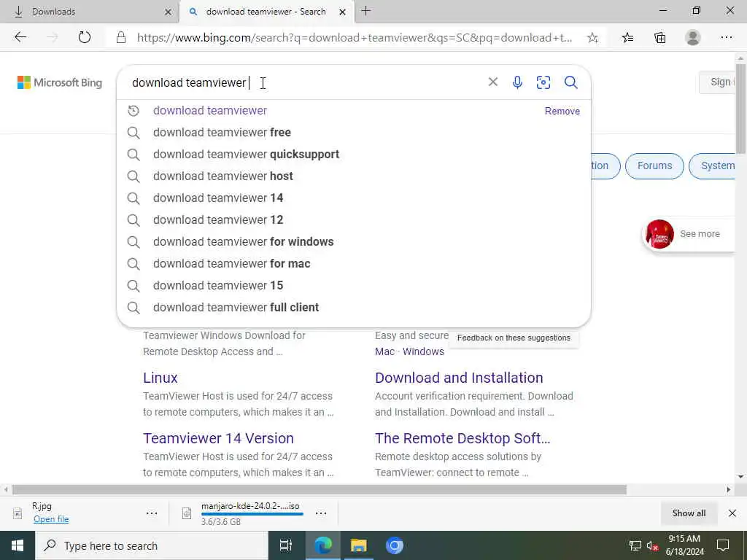The image size is (747, 560).
Task: Click the red jersey thumbnail
Action: [659, 234]
